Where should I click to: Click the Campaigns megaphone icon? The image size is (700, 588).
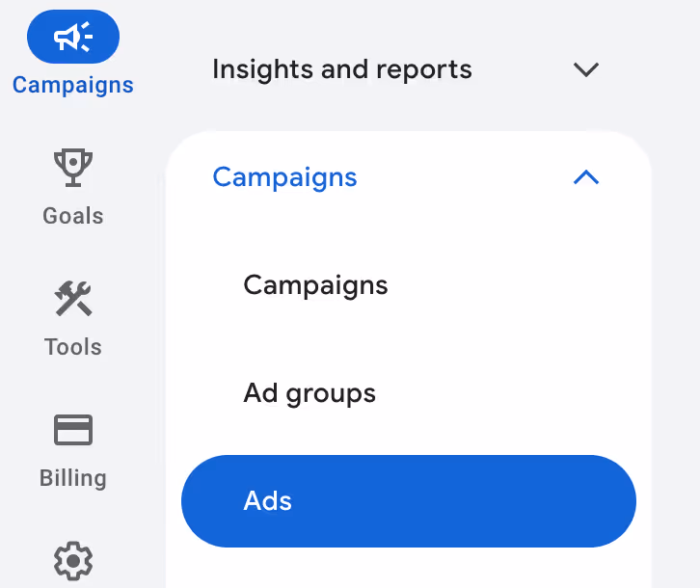73,37
